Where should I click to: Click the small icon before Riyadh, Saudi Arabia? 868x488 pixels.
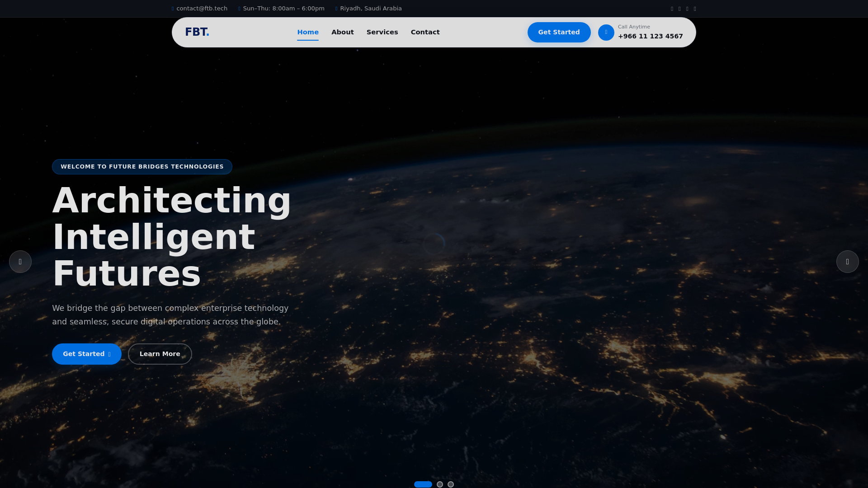pos(336,9)
